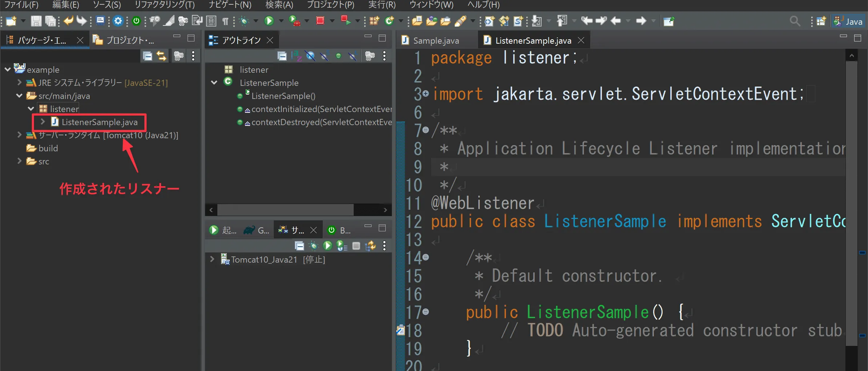Viewport: 868px width, 371px height.
Task: Switch to プロジェクト・... explorer tab
Action: click(124, 40)
